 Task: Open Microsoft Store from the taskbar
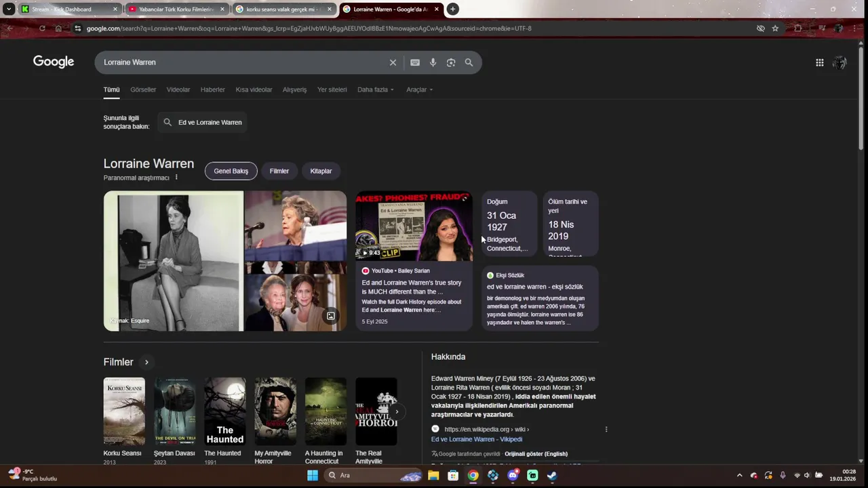pyautogui.click(x=453, y=475)
